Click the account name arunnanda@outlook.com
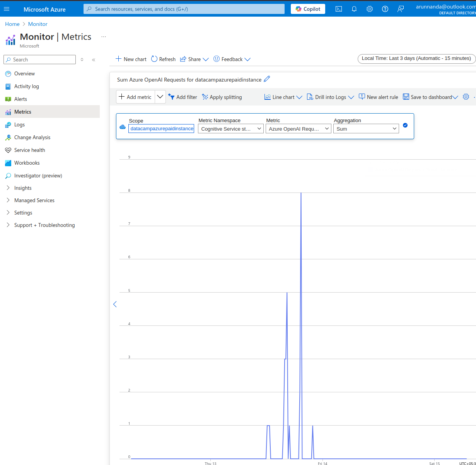The image size is (476, 465). coord(446,7)
